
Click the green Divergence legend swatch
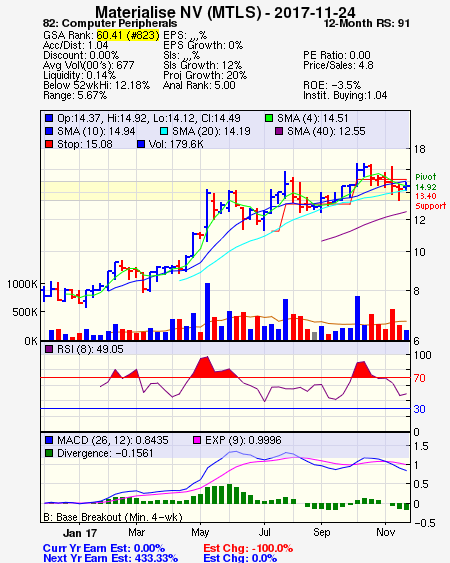pos(49,453)
